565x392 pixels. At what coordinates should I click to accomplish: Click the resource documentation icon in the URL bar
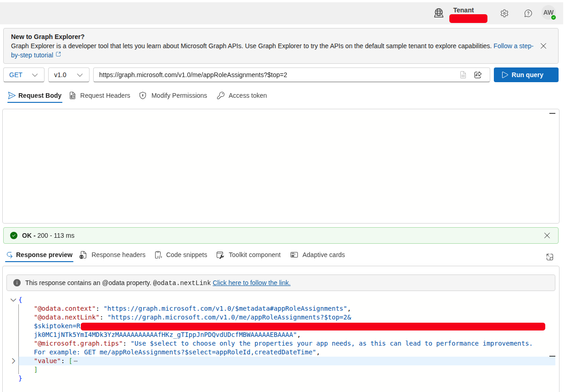coord(463,75)
